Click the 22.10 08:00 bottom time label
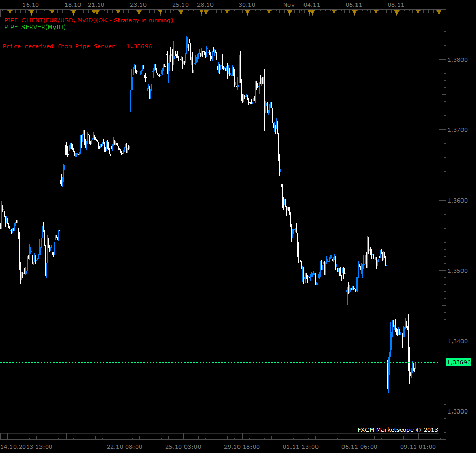476x453 pixels. click(125, 447)
